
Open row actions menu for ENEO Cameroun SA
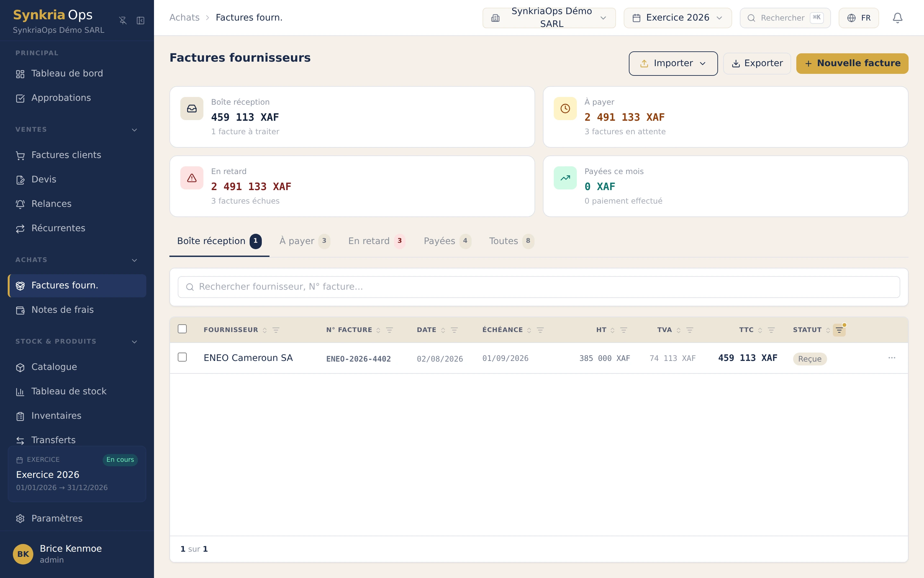tap(892, 358)
